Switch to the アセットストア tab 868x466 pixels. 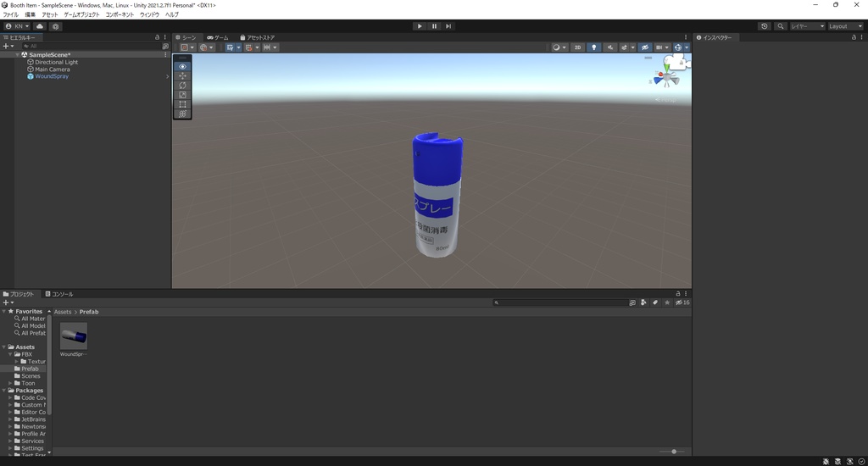(257, 37)
